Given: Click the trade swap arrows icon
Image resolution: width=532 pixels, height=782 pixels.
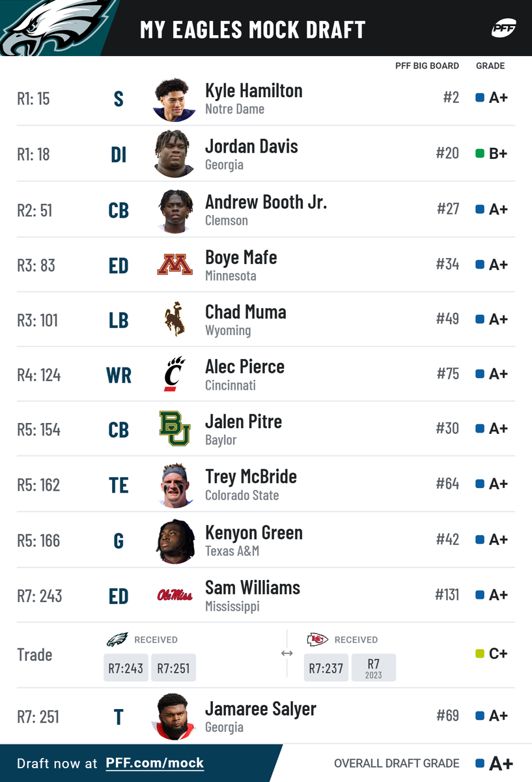Looking at the screenshot, I should coord(287,654).
